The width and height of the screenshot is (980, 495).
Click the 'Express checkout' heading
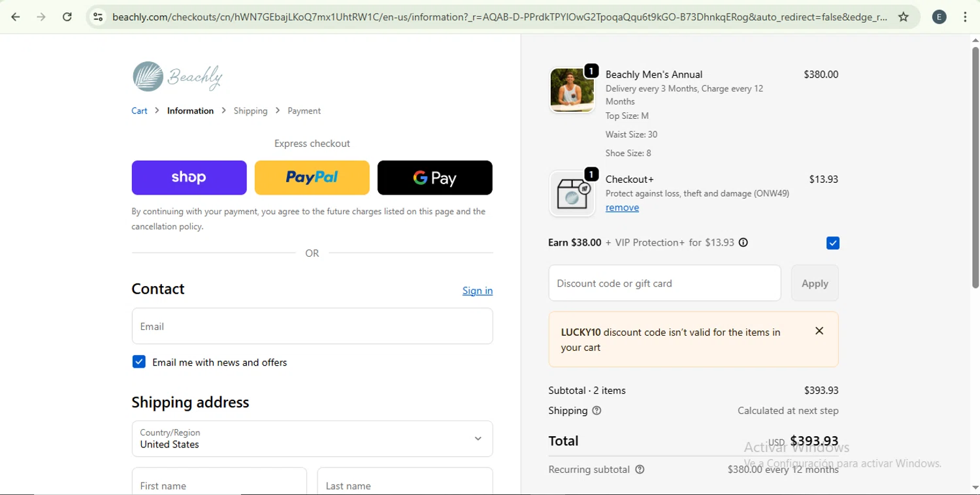312,144
